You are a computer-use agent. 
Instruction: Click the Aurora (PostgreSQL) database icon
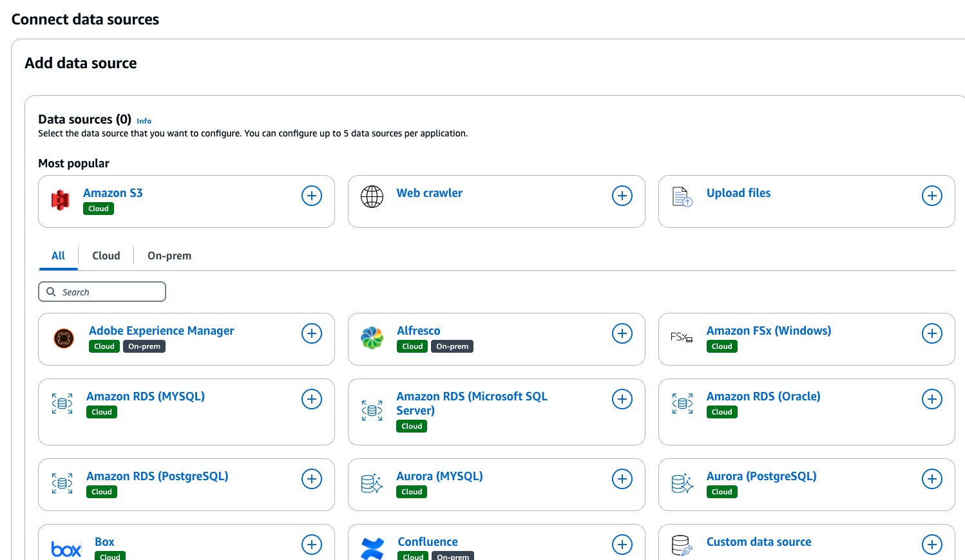click(682, 483)
